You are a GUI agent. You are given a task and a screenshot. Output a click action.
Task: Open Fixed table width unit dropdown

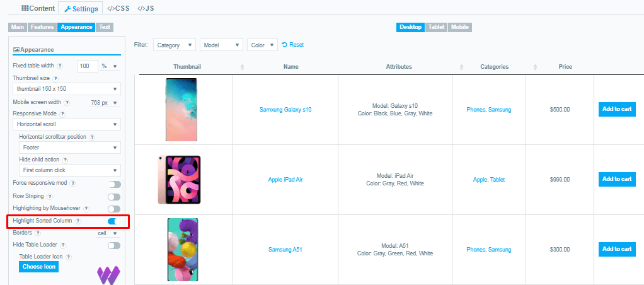(x=110, y=66)
